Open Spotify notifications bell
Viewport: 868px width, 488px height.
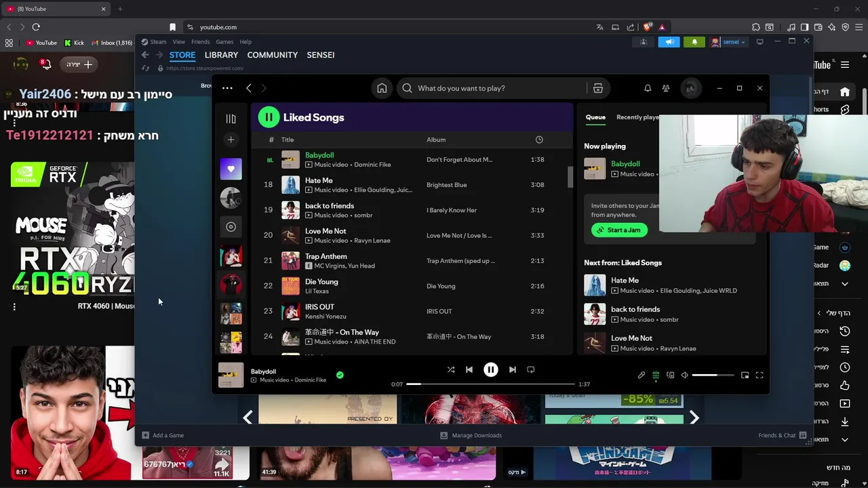648,88
